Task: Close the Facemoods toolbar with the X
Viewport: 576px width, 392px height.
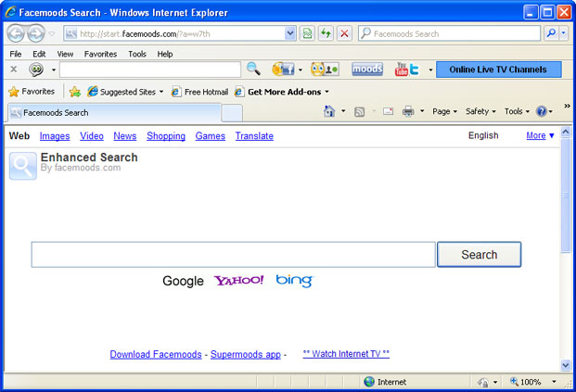Action: pyautogui.click(x=14, y=69)
